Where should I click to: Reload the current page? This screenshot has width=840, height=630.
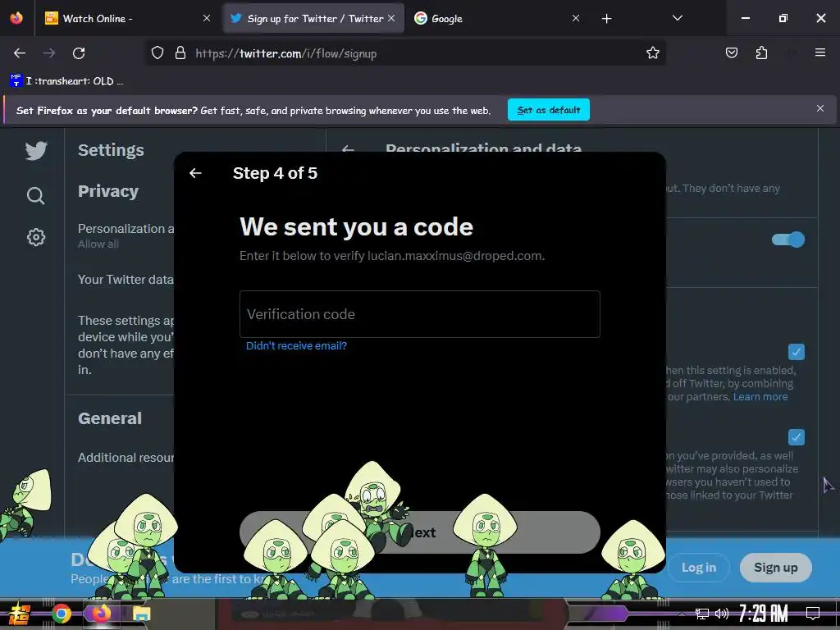tap(79, 53)
